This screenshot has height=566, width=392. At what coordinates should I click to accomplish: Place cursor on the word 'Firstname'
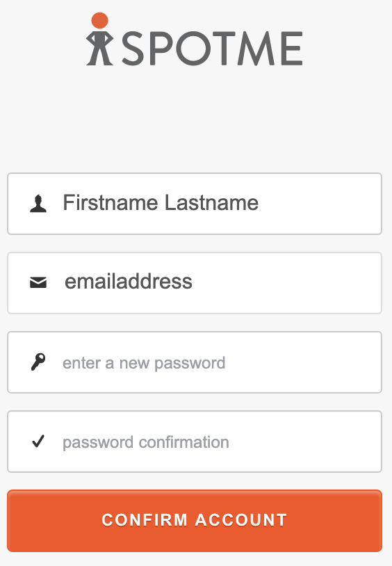(x=111, y=202)
